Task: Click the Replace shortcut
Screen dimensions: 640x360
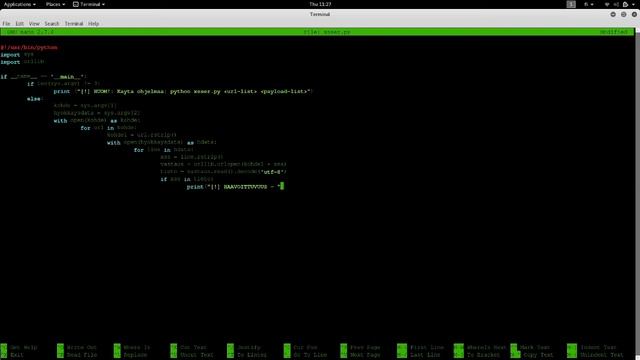Action: [x=130, y=355]
